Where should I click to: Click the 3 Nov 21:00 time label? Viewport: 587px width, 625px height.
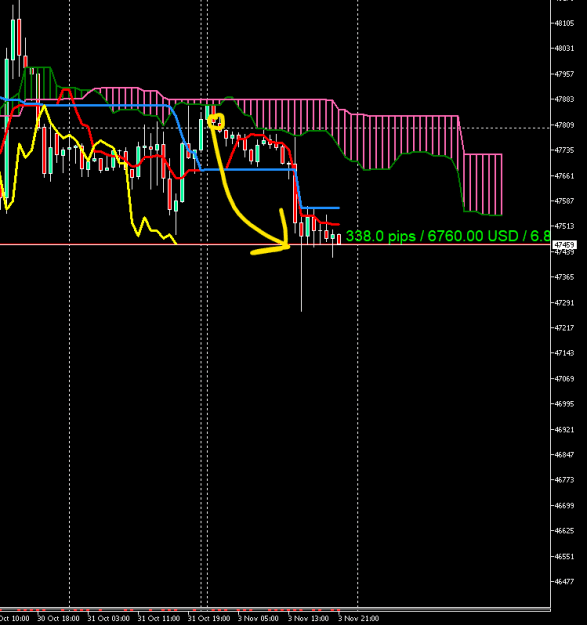[x=359, y=618]
